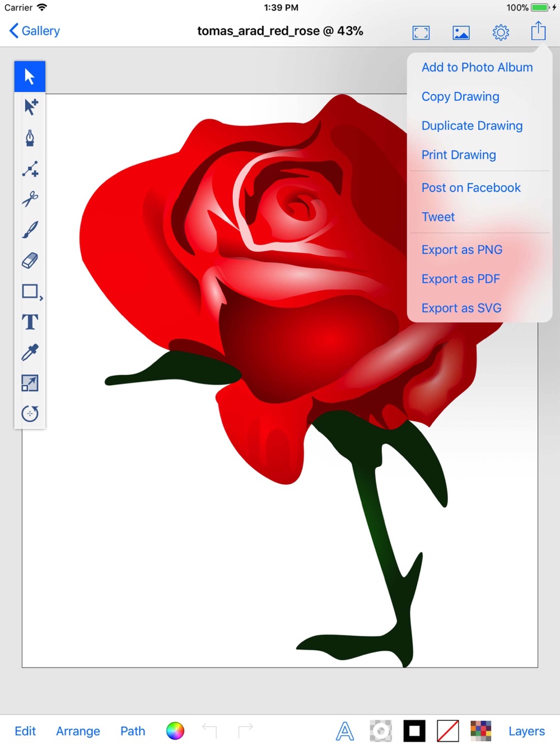This screenshot has height=747, width=560.
Task: Tap the black stroke color swatch
Action: (x=414, y=731)
